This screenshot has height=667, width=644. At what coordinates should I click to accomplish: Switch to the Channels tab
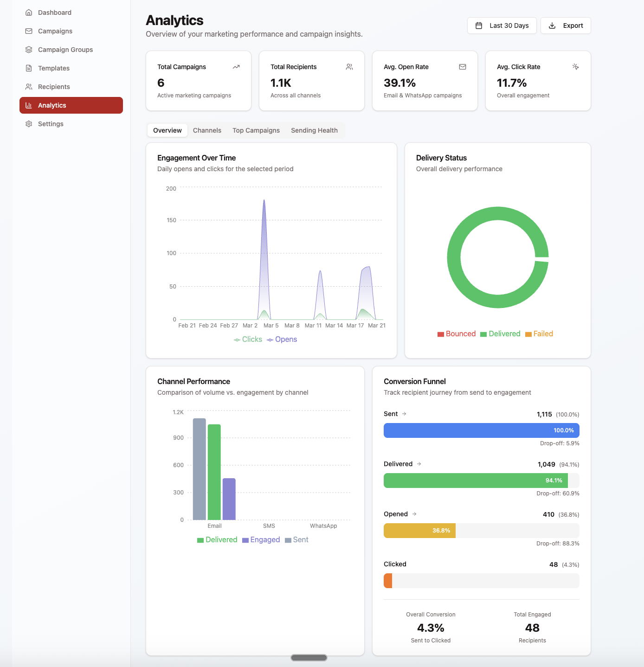coord(207,130)
